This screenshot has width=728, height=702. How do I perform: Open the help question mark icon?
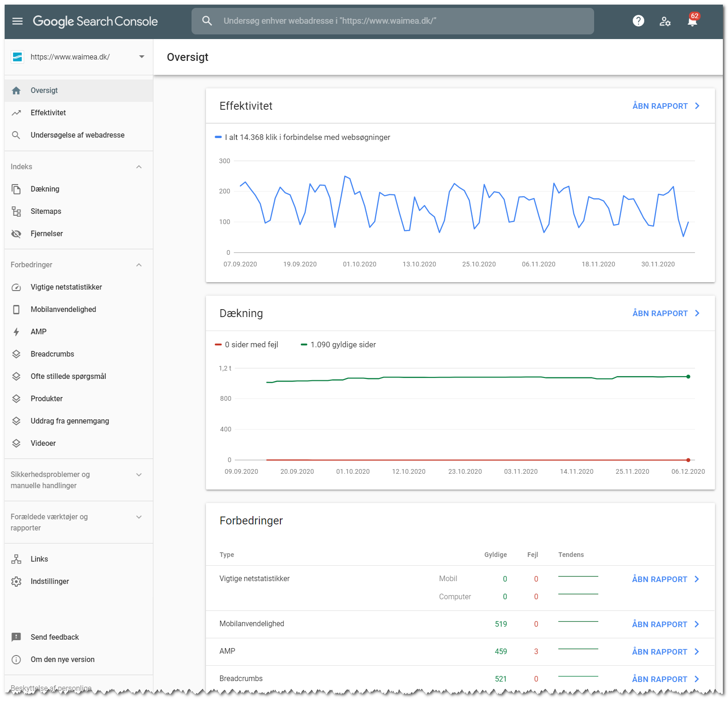click(638, 21)
